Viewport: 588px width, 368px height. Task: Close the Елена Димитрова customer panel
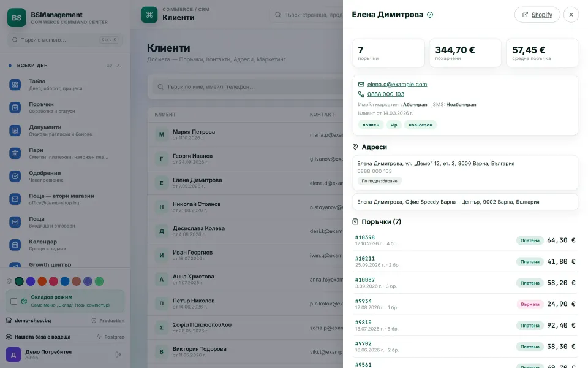tap(571, 15)
